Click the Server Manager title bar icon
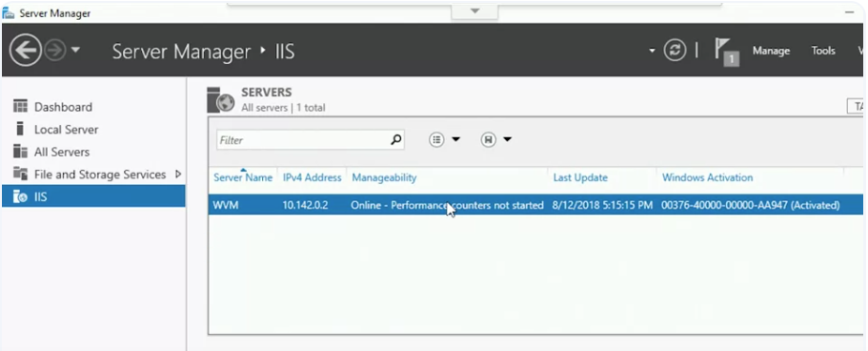Screen dimensions: 868x351 coord(9,12)
